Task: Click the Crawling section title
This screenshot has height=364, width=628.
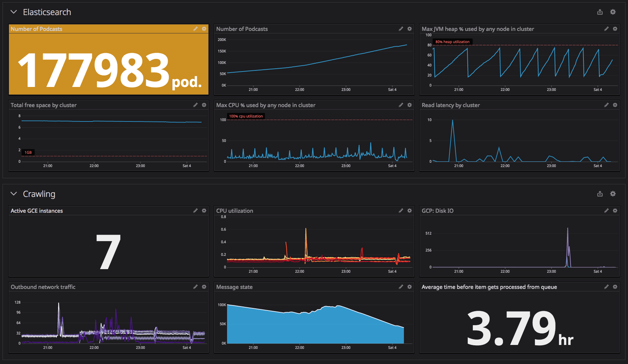Action: pyautogui.click(x=39, y=194)
